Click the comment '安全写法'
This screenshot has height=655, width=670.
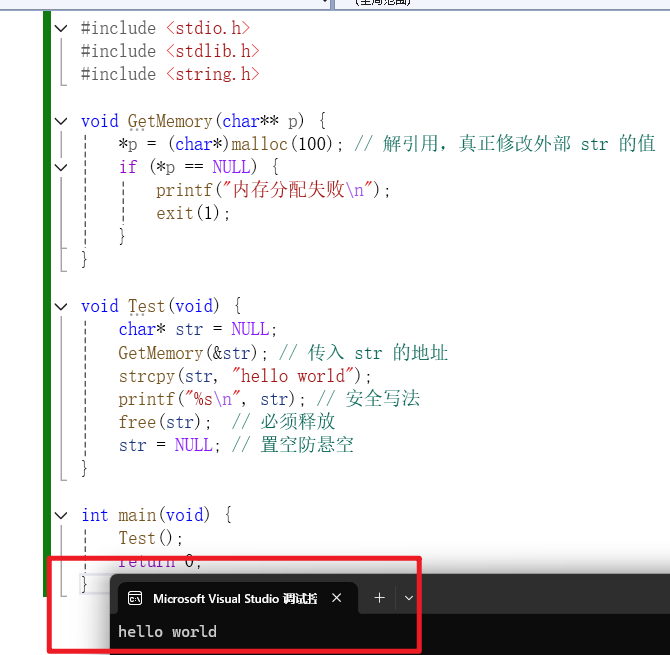383,399
